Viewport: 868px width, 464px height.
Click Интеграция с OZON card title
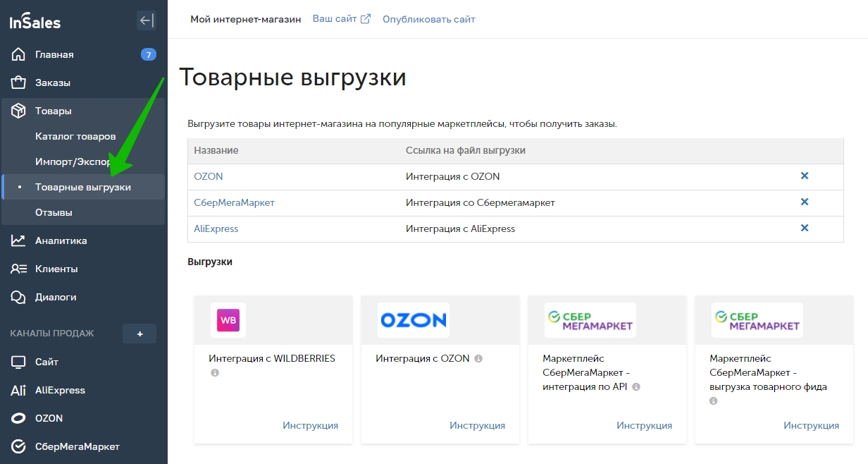[423, 358]
